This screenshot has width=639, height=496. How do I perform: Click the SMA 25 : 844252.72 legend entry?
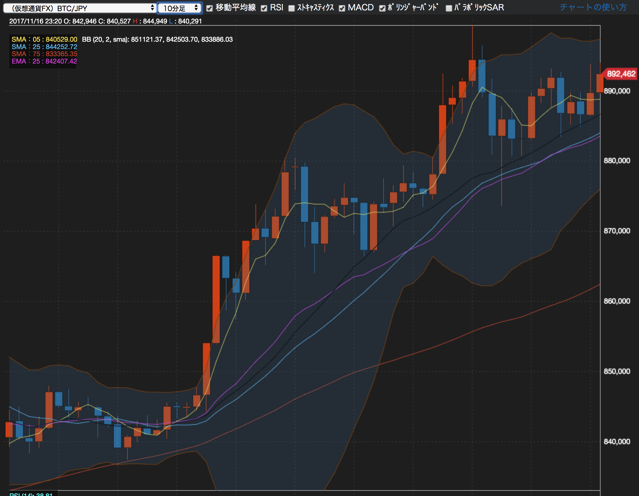(44, 47)
